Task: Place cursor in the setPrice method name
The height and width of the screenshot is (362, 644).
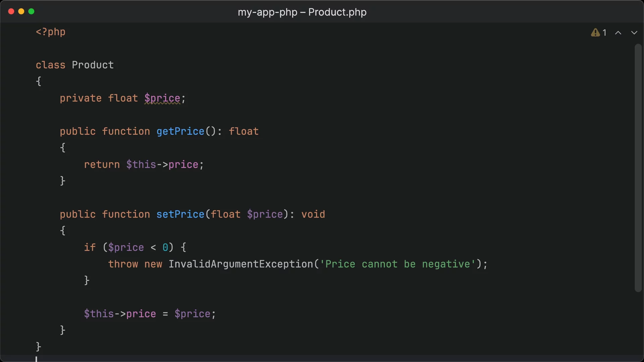Action: point(180,215)
